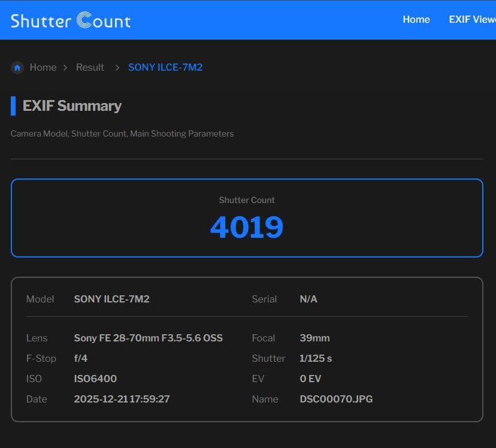Click the Shutter Count logo
Screen dimensions: 496x448
[x=71, y=20]
